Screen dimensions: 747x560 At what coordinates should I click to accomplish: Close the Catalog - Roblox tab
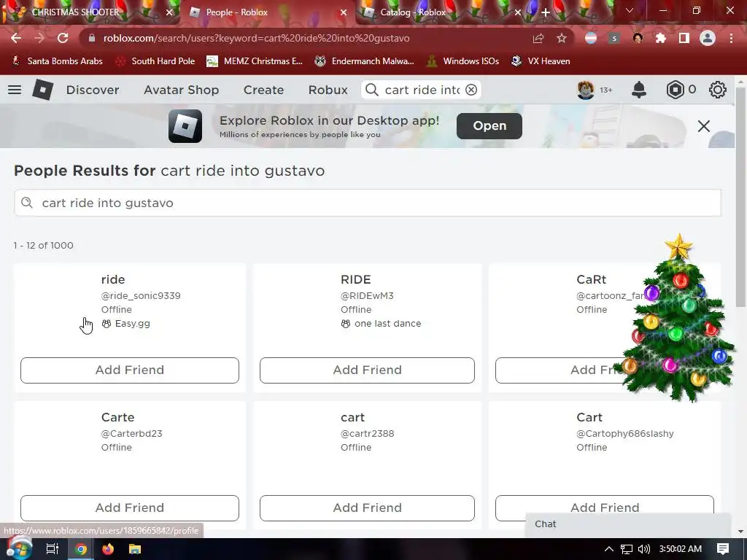click(x=517, y=12)
